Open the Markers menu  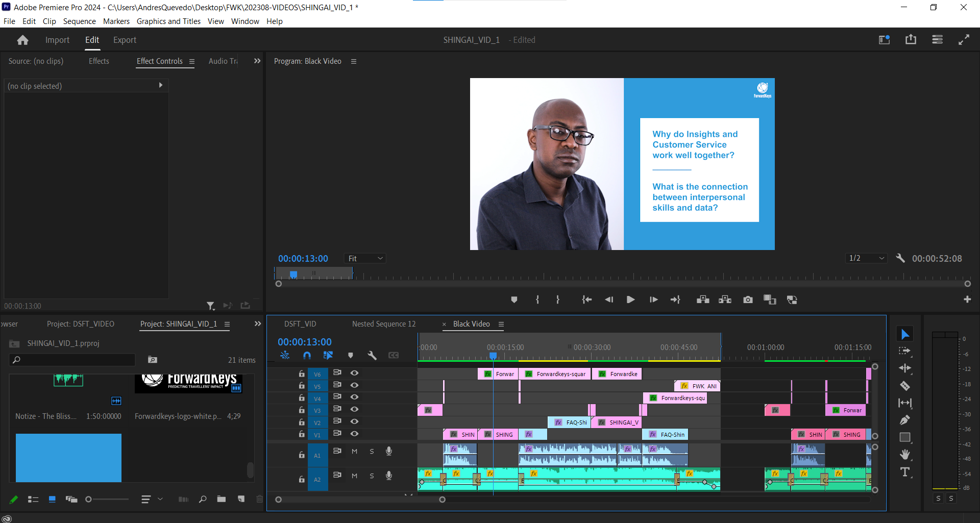point(116,21)
